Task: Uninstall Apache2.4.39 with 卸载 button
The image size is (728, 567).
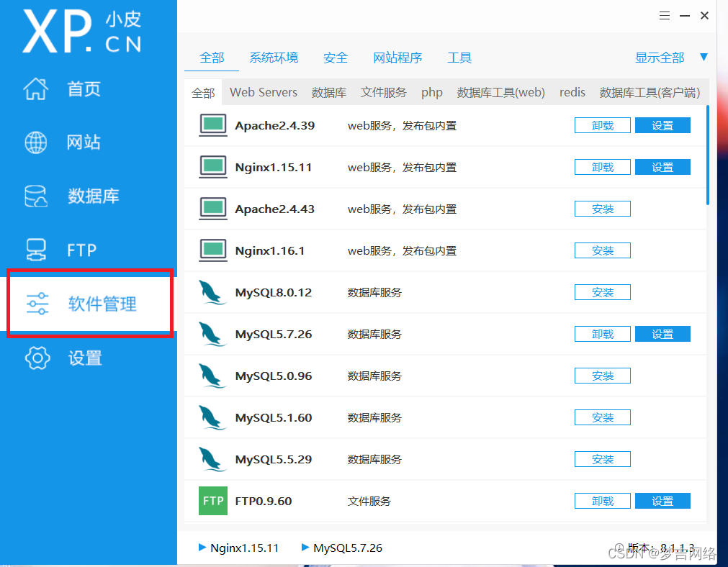Action: (x=602, y=125)
